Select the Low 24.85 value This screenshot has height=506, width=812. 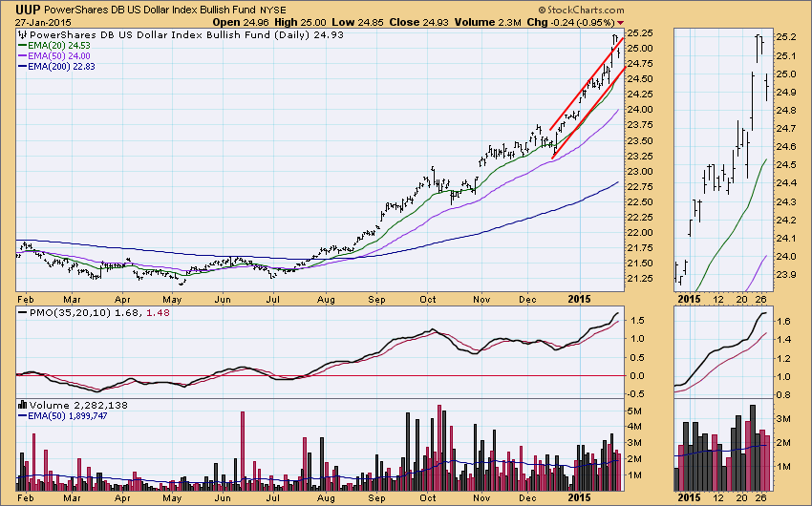(357, 22)
